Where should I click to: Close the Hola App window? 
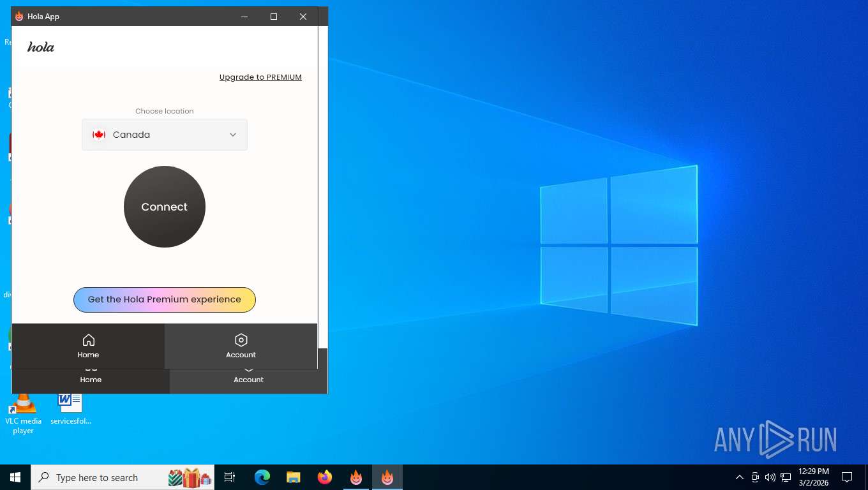tap(303, 17)
